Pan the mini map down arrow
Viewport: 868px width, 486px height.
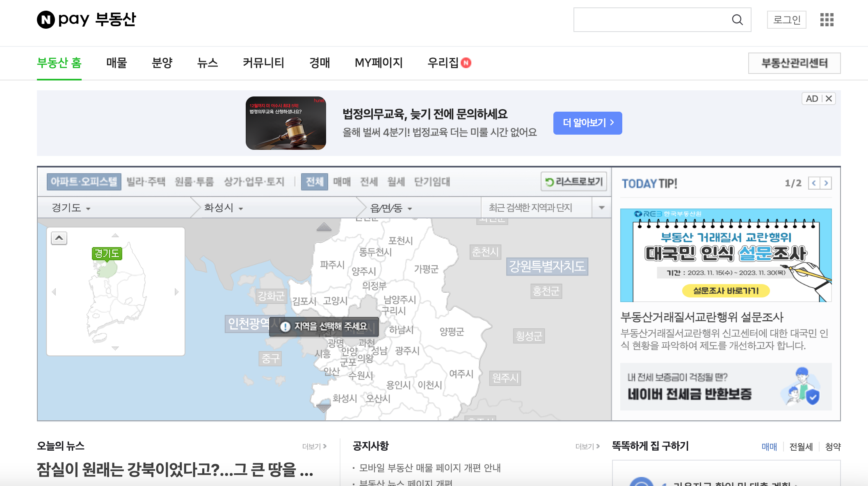pyautogui.click(x=115, y=348)
